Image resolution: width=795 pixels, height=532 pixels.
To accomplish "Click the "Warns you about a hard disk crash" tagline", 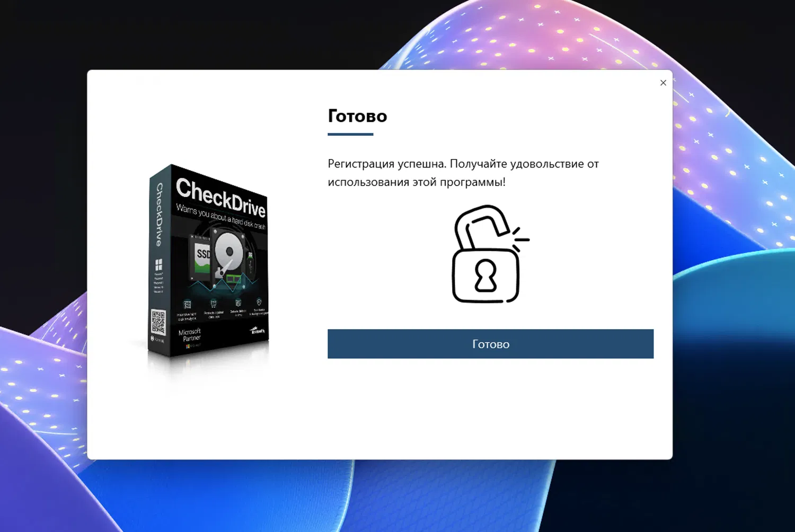I will coord(220,216).
